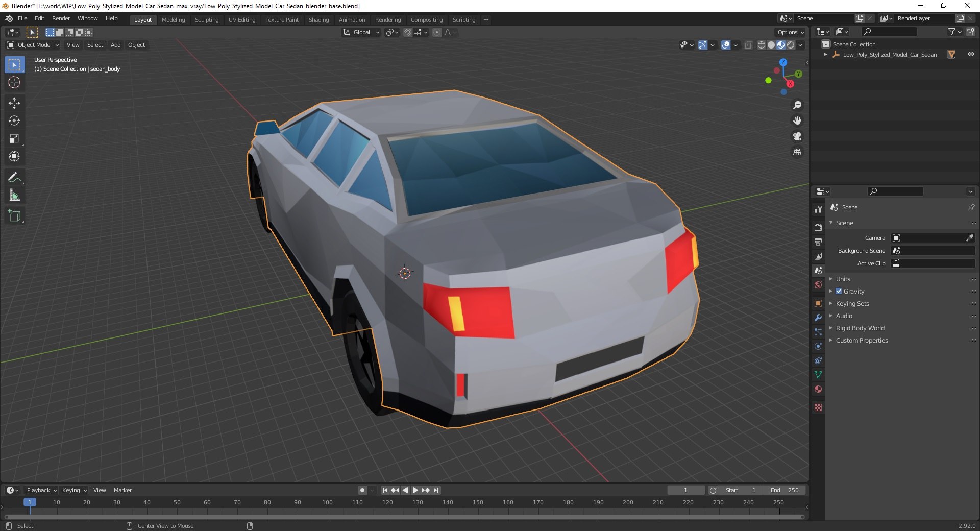Choose the Annotate tool
Image resolution: width=980 pixels, height=531 pixels.
tap(14, 178)
